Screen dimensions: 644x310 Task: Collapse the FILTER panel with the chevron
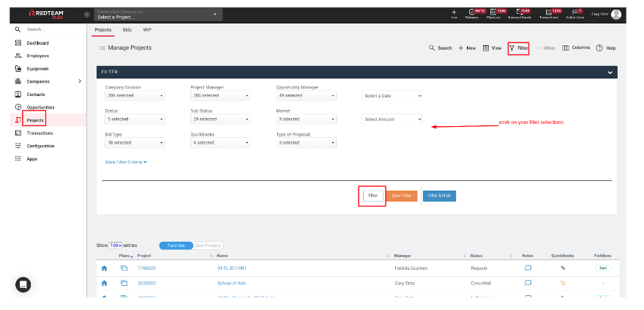click(x=610, y=73)
